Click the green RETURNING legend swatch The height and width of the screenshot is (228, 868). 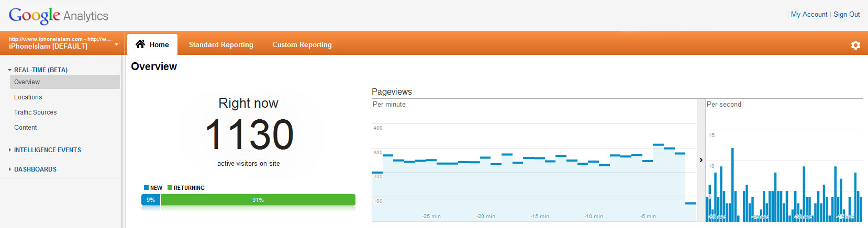(170, 188)
